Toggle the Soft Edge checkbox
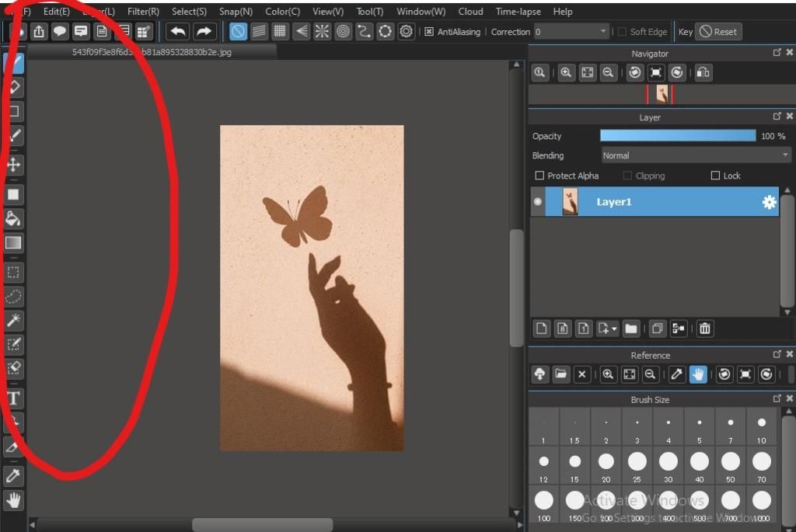 pos(622,32)
